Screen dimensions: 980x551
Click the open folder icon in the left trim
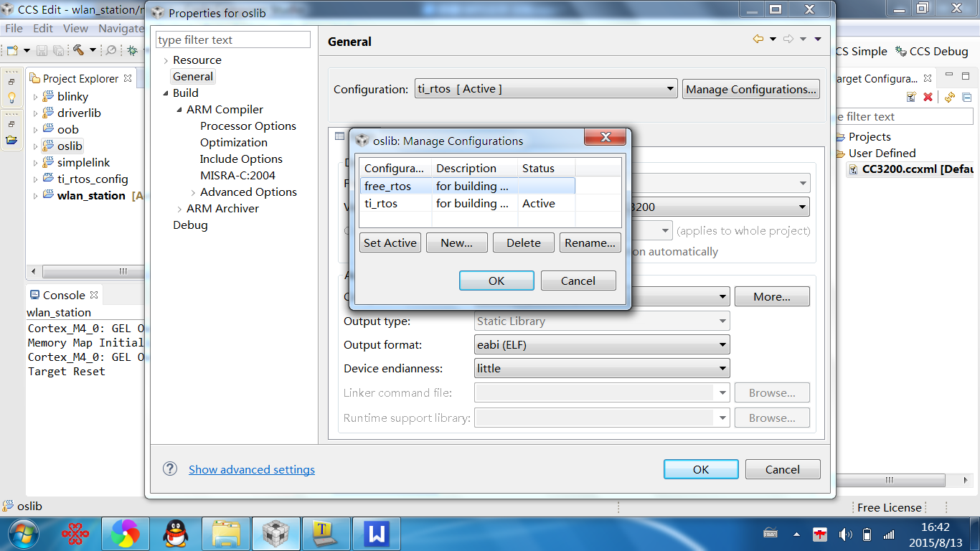(11, 139)
